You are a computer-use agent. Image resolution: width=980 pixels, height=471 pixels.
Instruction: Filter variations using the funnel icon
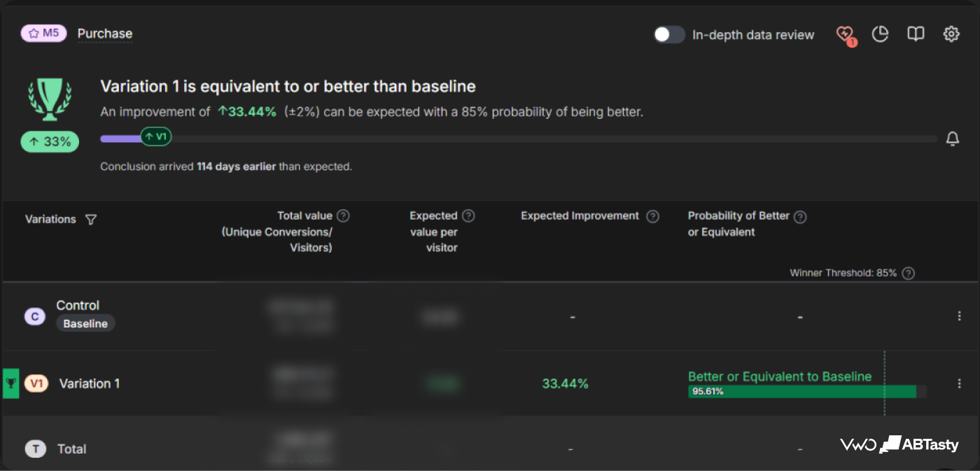click(x=90, y=220)
